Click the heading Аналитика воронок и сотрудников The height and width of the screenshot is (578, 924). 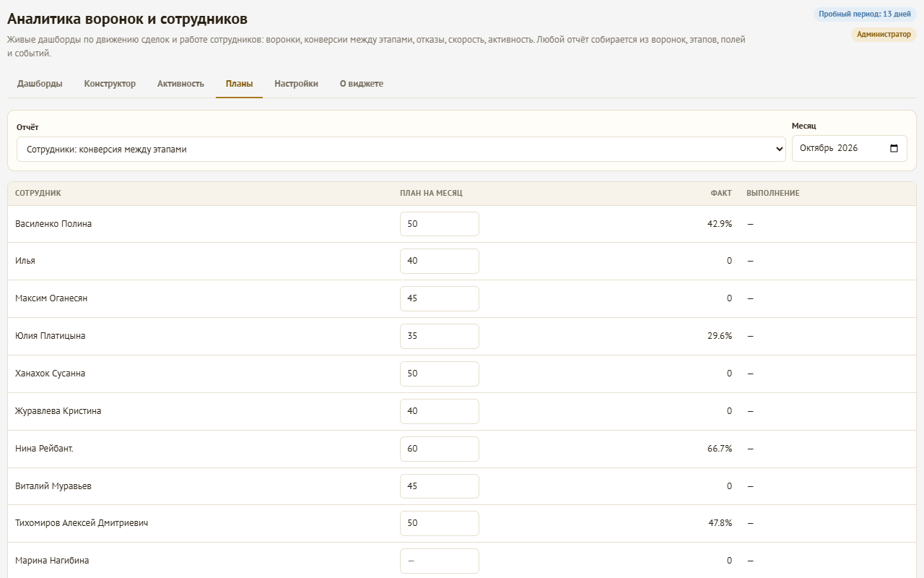pos(127,20)
